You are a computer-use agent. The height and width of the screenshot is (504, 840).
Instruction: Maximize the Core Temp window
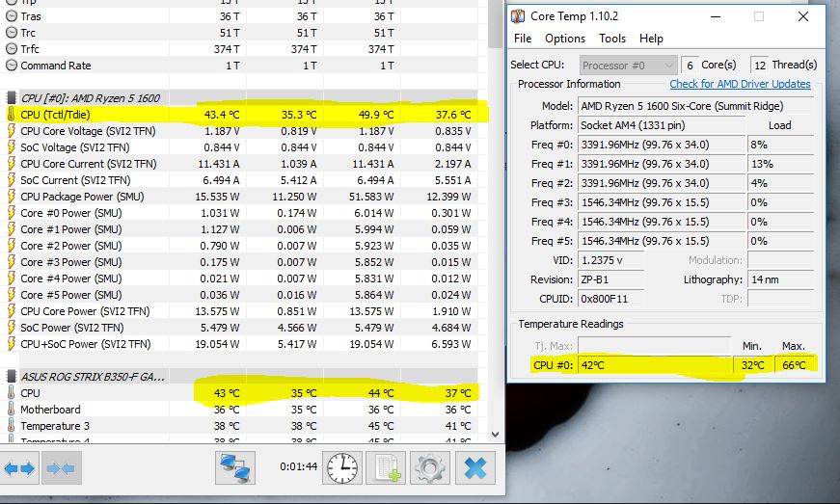[x=759, y=16]
